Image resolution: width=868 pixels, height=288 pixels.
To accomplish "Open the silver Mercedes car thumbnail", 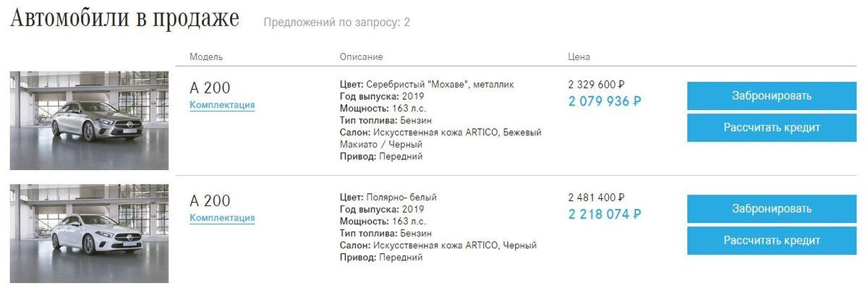I will click(x=89, y=120).
